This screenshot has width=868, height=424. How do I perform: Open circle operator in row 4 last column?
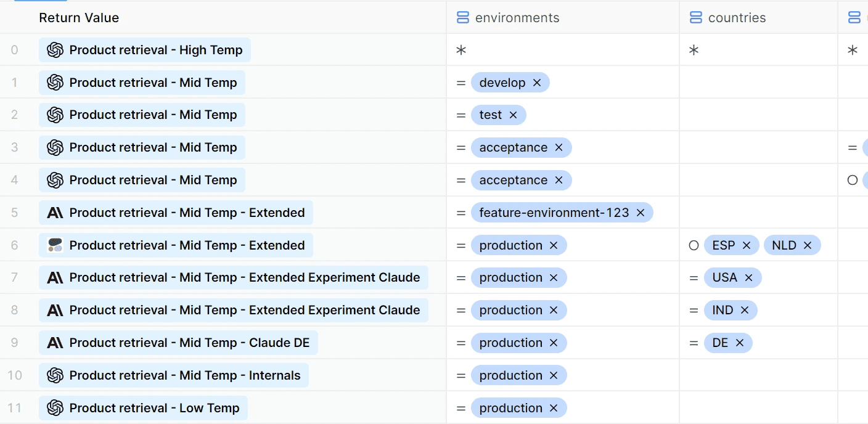853,181
